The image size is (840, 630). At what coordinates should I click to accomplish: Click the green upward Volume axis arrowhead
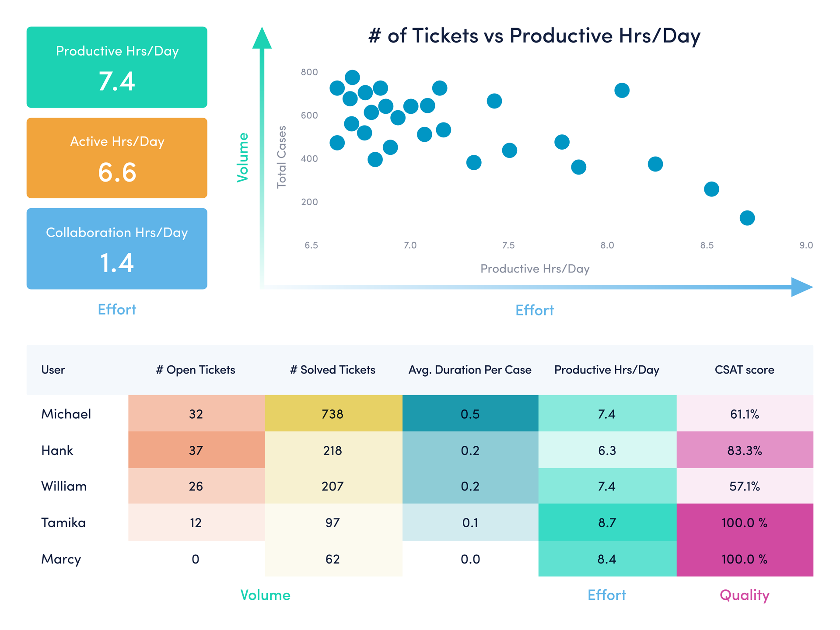pyautogui.click(x=262, y=39)
